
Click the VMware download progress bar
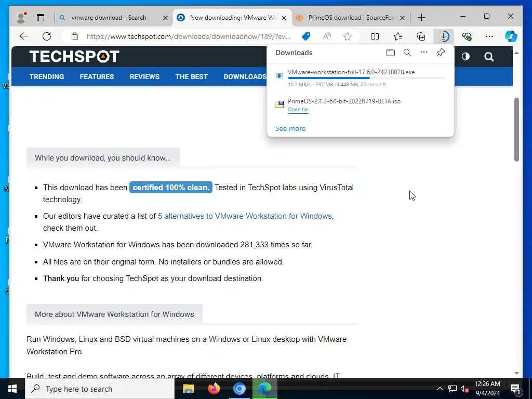coord(366,78)
